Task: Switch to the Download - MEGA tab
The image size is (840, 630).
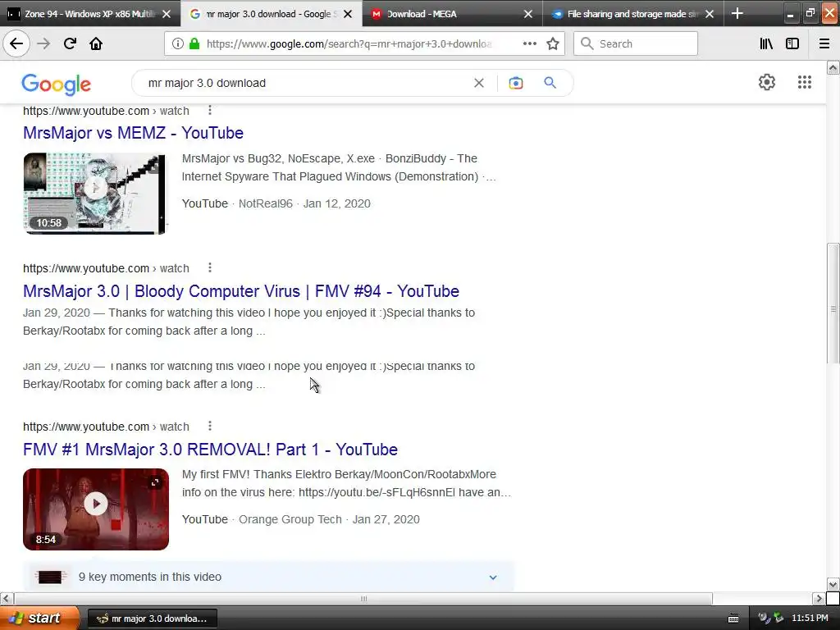Action: 453,13
